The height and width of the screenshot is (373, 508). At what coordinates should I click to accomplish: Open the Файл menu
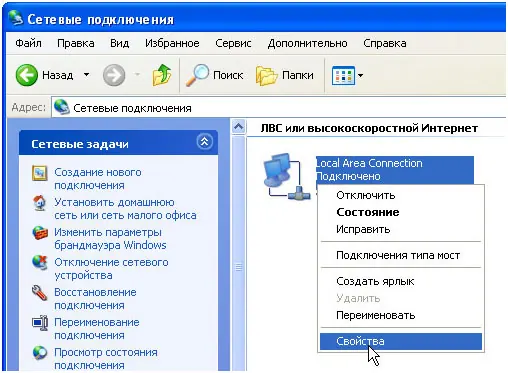point(28,43)
